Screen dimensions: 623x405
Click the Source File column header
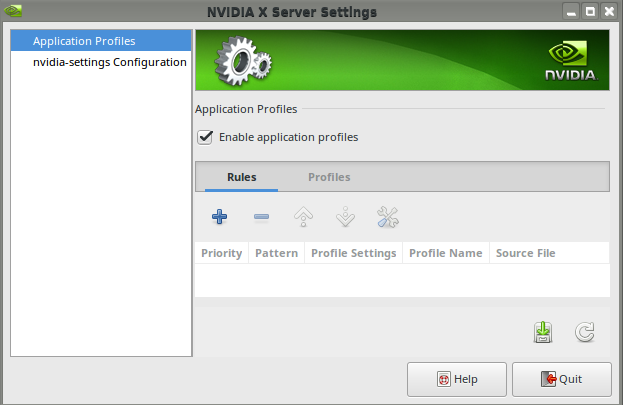tap(525, 253)
